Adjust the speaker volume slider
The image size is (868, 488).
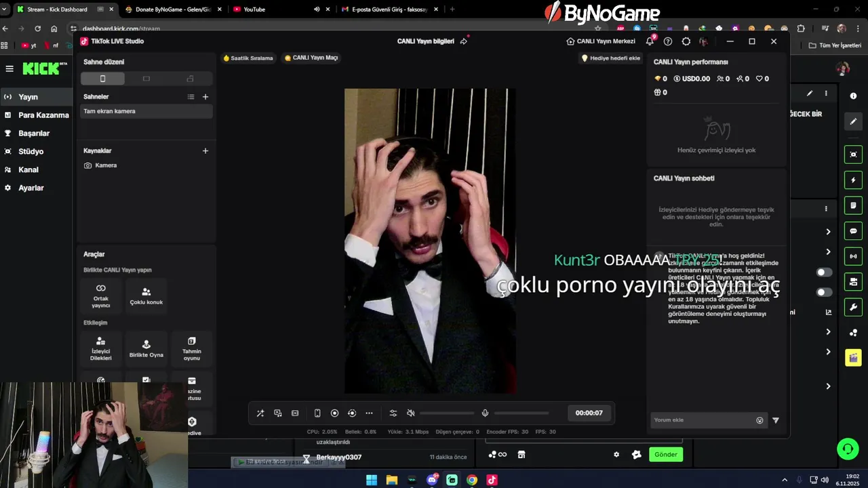click(x=447, y=413)
